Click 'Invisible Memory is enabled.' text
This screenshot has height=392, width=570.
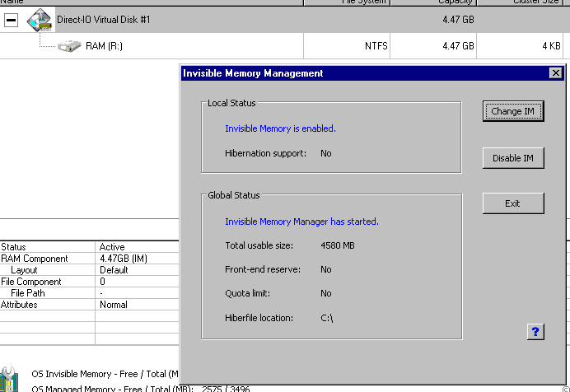point(280,128)
